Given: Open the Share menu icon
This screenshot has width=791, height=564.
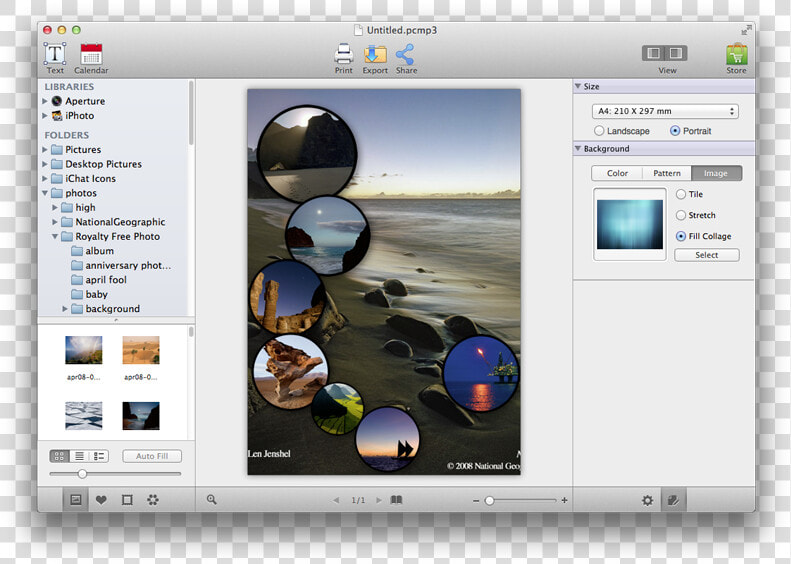Looking at the screenshot, I should pos(406,54).
